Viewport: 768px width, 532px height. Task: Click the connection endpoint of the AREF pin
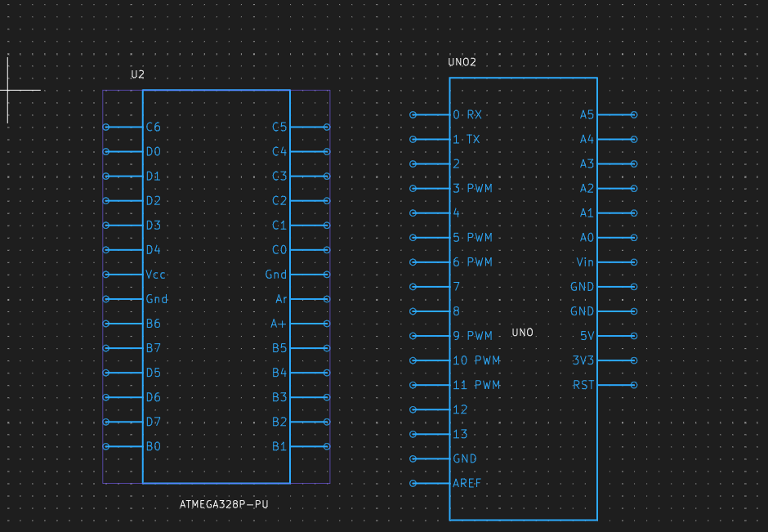pyautogui.click(x=413, y=484)
